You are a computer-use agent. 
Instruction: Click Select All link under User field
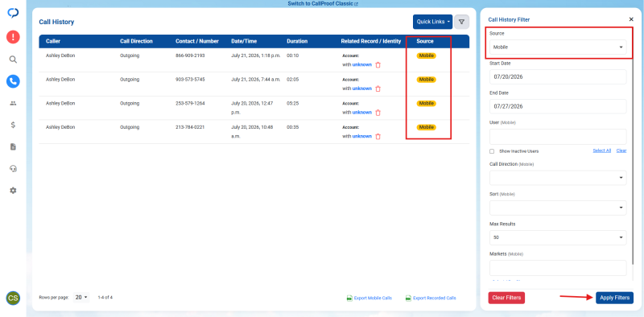tap(601, 150)
